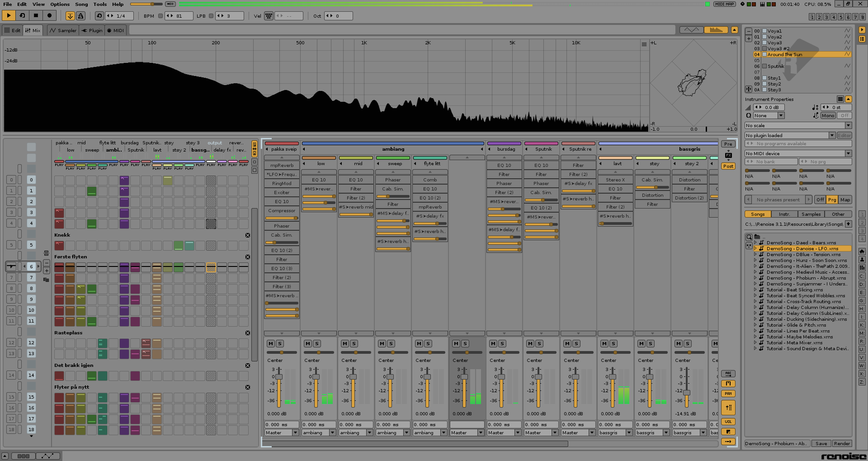Click browser search magnifier icon
Viewport: 868px width, 461px height.
point(749,237)
